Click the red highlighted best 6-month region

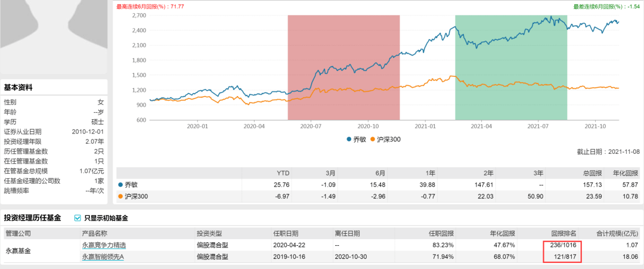click(x=344, y=67)
